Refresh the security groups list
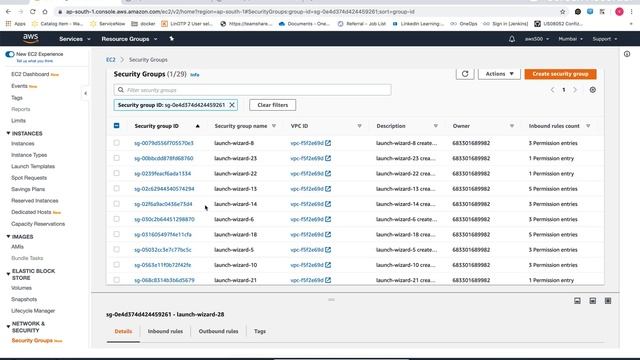 [465, 74]
